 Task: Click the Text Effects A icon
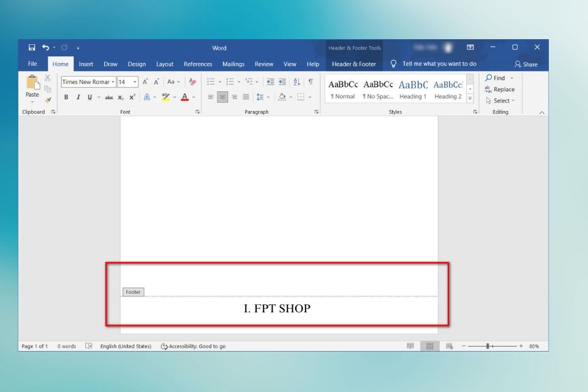146,97
